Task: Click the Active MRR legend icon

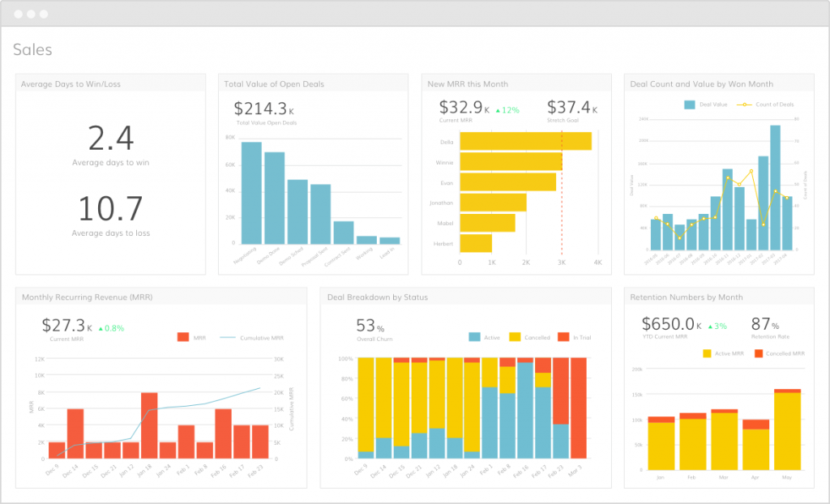Action: point(708,353)
